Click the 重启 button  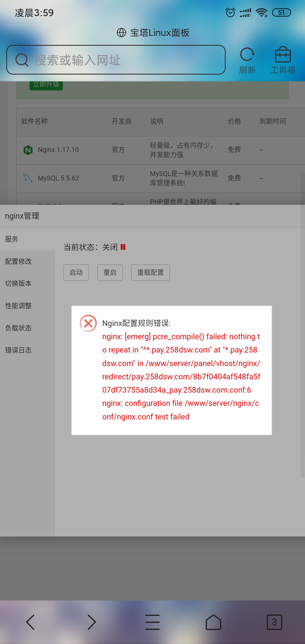110,273
